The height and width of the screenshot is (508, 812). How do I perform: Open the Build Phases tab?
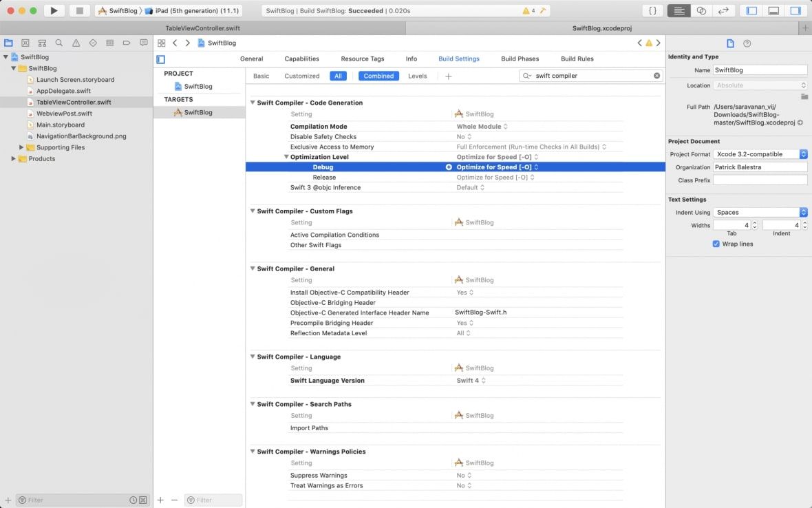pos(520,59)
